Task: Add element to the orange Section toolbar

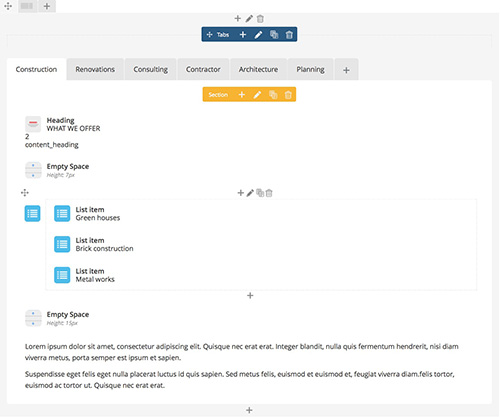Action: 242,95
